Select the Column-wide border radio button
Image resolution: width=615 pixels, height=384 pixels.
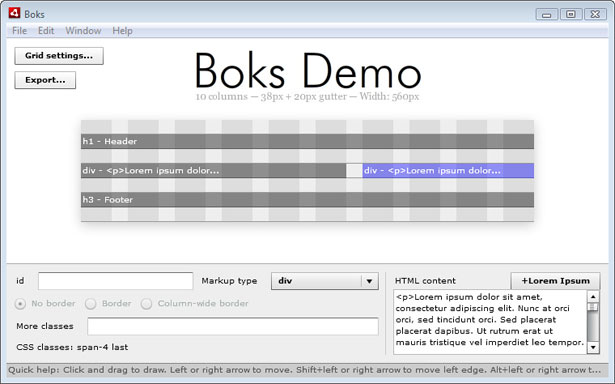coord(146,304)
